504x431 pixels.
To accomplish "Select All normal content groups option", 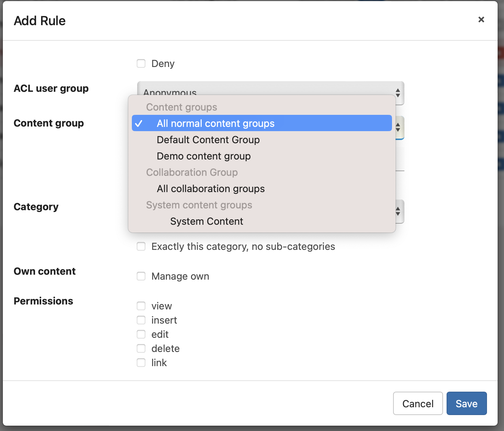I will [215, 123].
